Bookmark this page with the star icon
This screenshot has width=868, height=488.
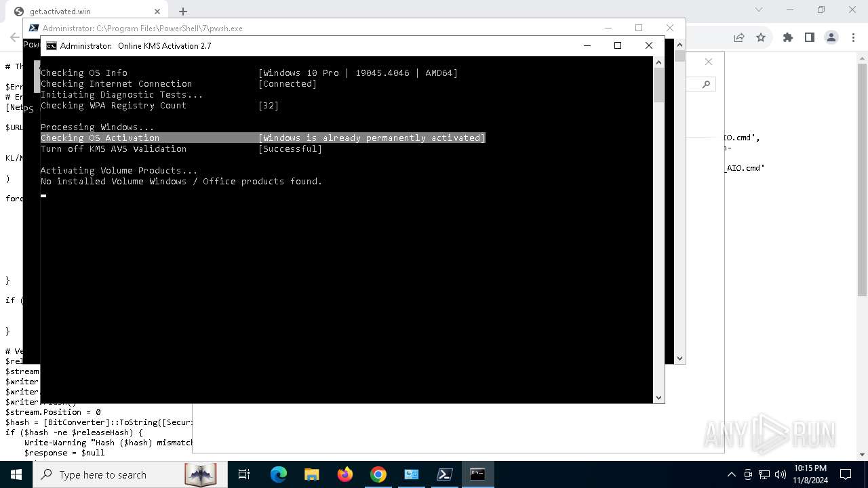tap(761, 37)
